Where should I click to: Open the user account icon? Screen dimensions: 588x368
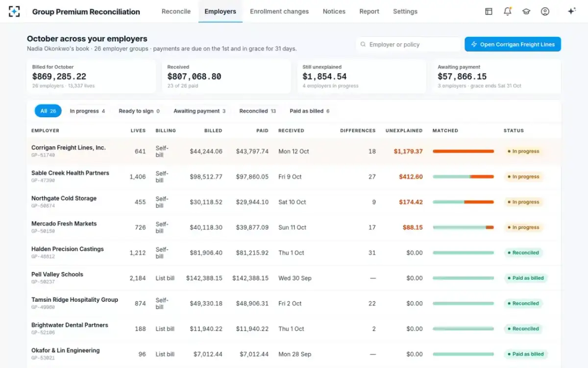point(545,11)
